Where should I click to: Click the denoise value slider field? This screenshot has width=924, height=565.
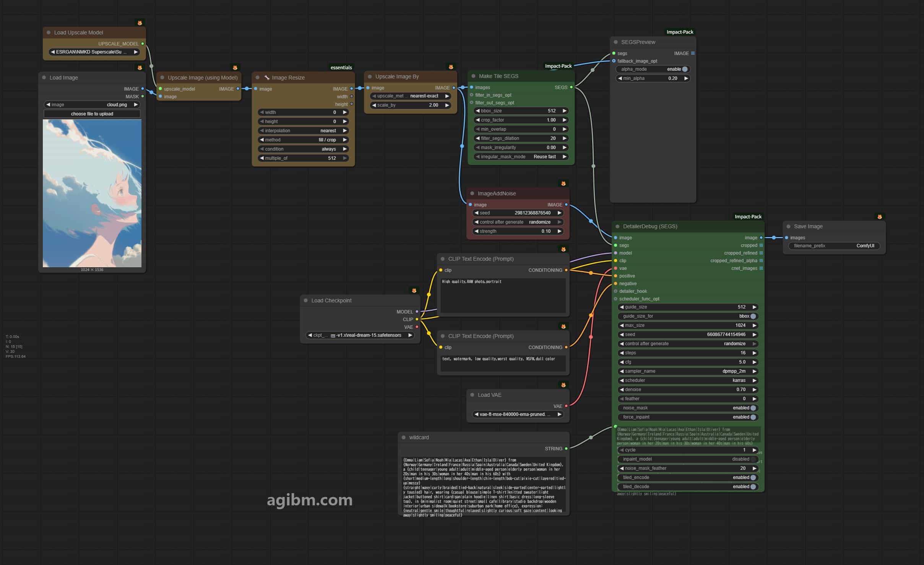[688, 390]
